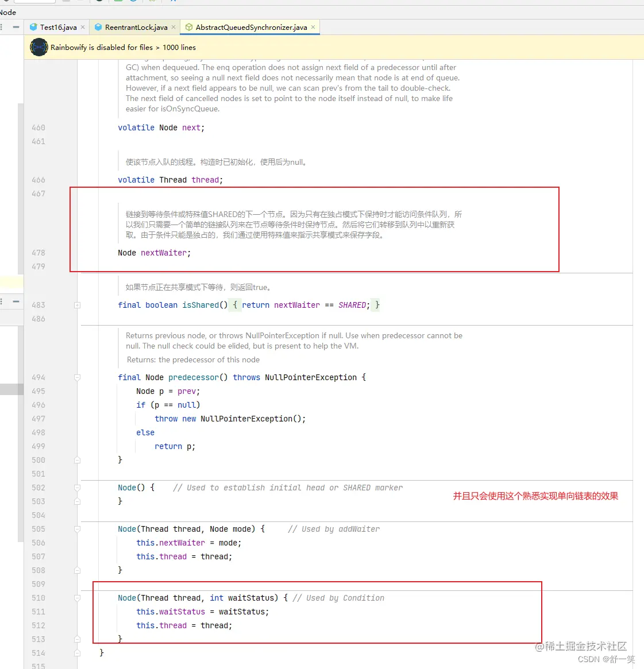The image size is (644, 669).
Task: Collapse the Condition constructor at line 510
Action: click(77, 598)
